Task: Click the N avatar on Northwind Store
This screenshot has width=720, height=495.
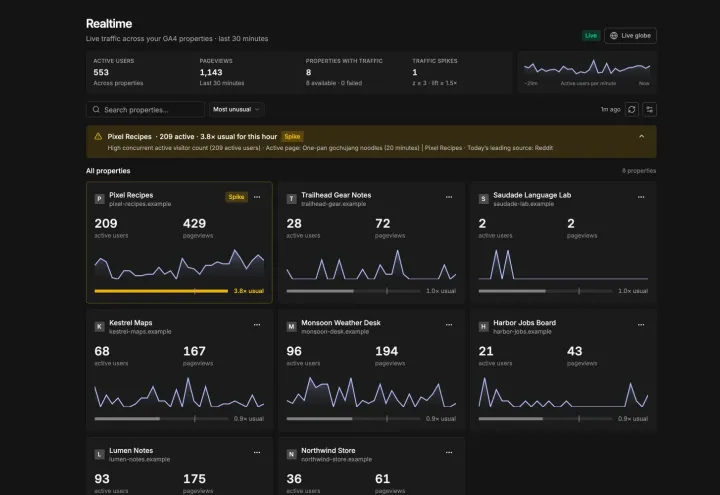Action: pyautogui.click(x=291, y=454)
